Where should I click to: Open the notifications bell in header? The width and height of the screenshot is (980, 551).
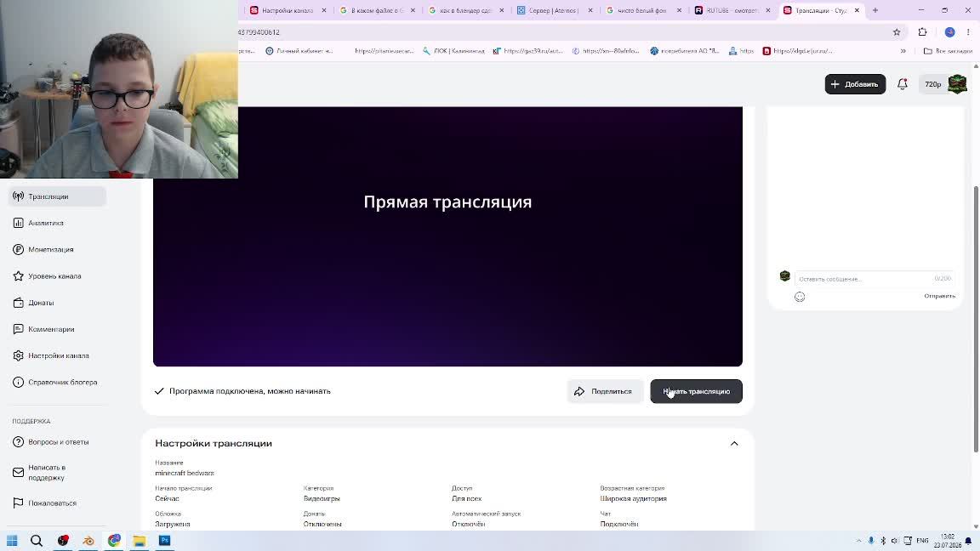click(902, 83)
